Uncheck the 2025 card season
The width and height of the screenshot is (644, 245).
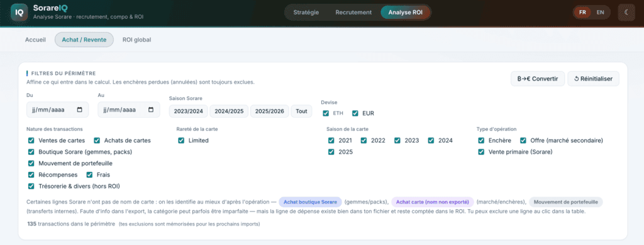coord(331,152)
